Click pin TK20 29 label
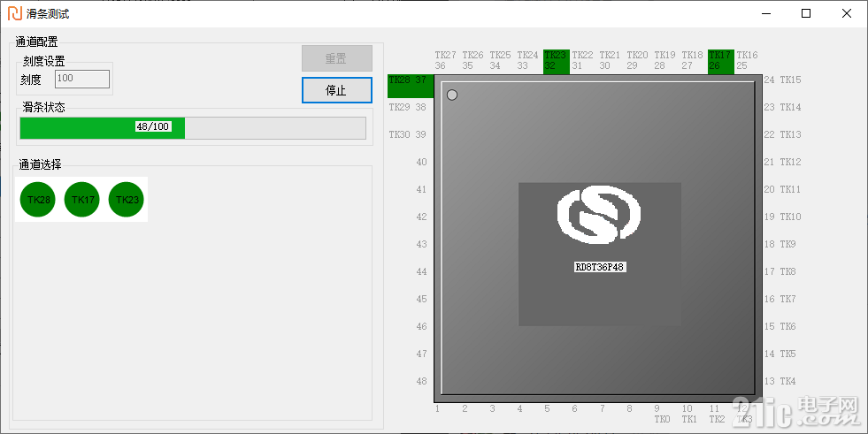The width and height of the screenshot is (868, 434). click(637, 60)
